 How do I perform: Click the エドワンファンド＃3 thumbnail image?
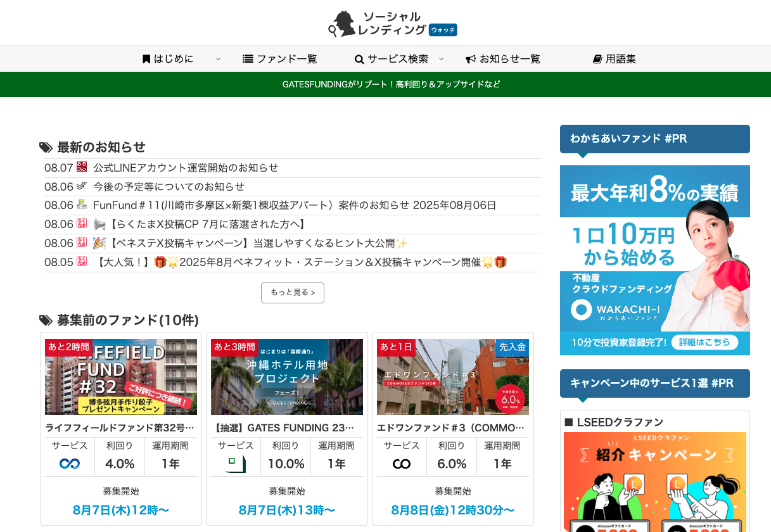click(x=453, y=377)
